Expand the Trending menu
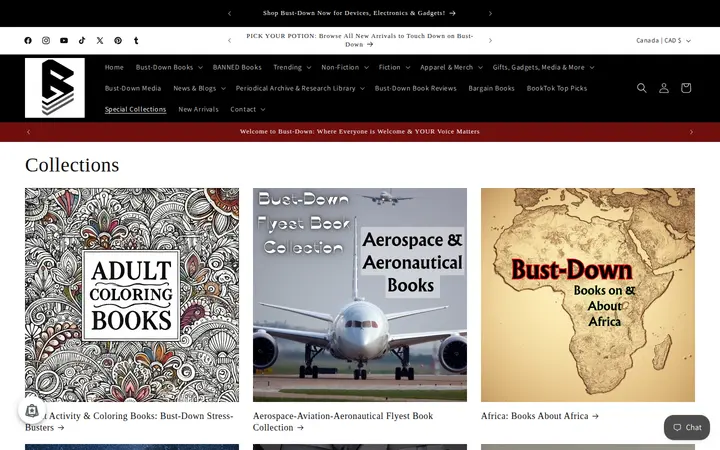720x450 pixels. point(292,67)
